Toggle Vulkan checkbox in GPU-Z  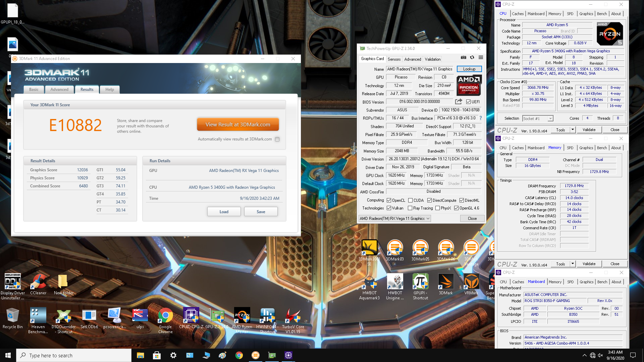coord(389,208)
